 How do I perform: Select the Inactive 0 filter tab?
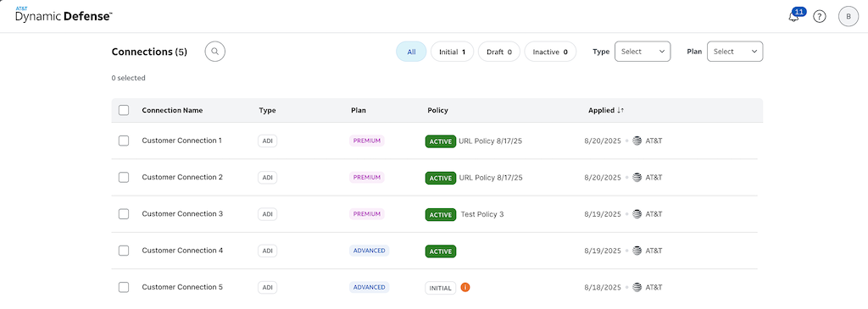click(x=550, y=52)
